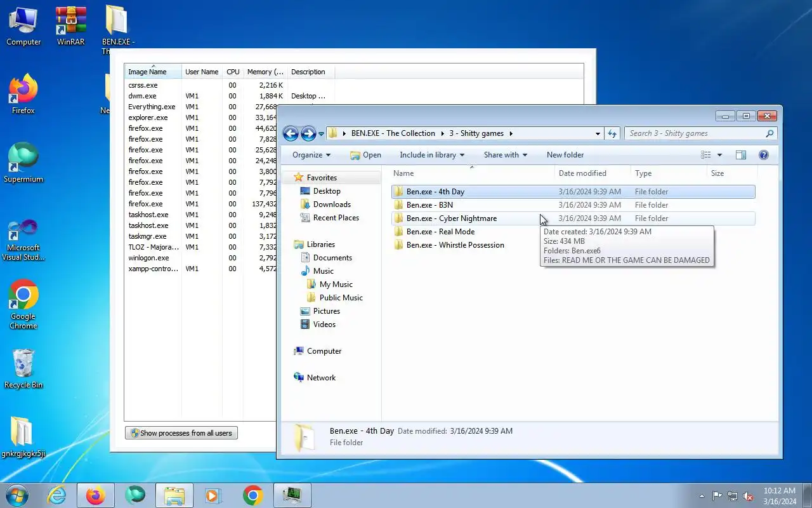
Task: Open Include in library menu
Action: pos(432,155)
